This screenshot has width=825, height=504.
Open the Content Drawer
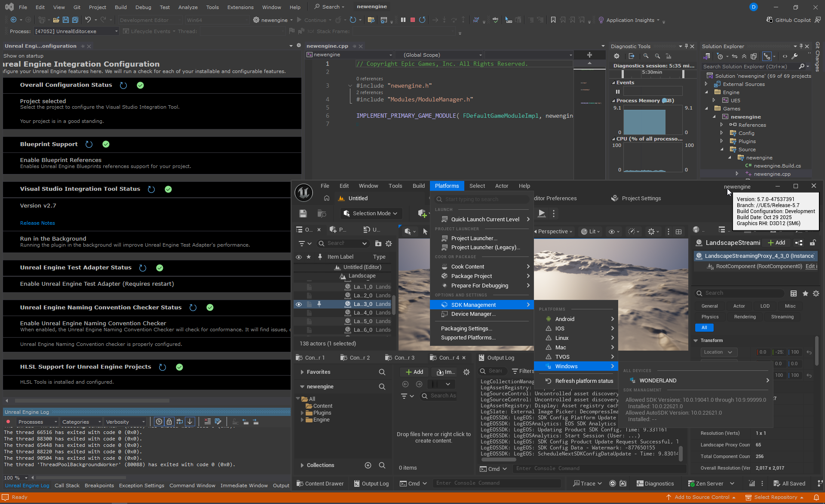click(x=320, y=483)
